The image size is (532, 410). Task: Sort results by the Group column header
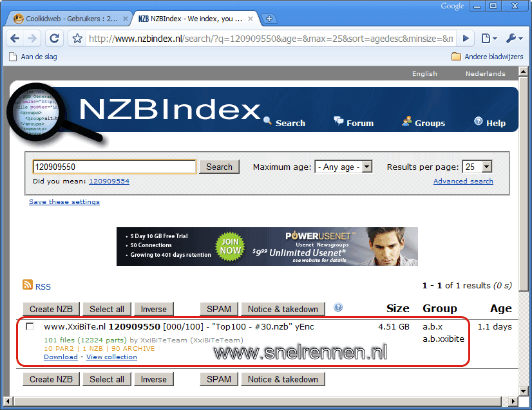[440, 308]
